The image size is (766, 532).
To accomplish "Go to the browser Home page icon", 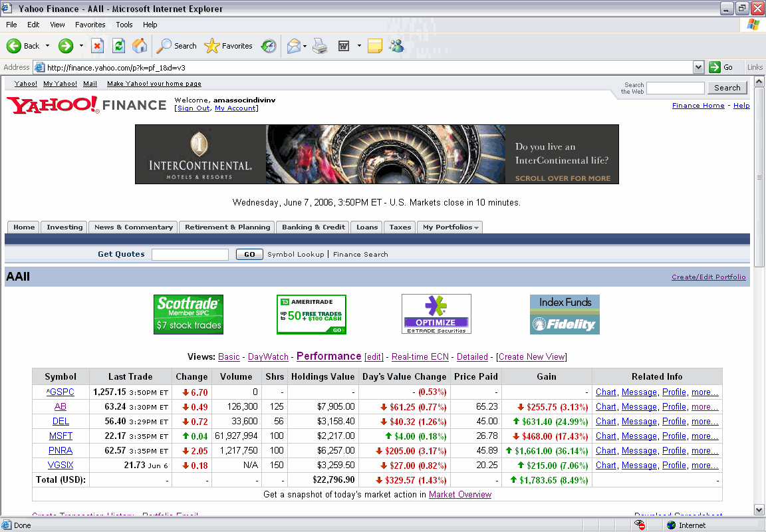I will (x=140, y=46).
